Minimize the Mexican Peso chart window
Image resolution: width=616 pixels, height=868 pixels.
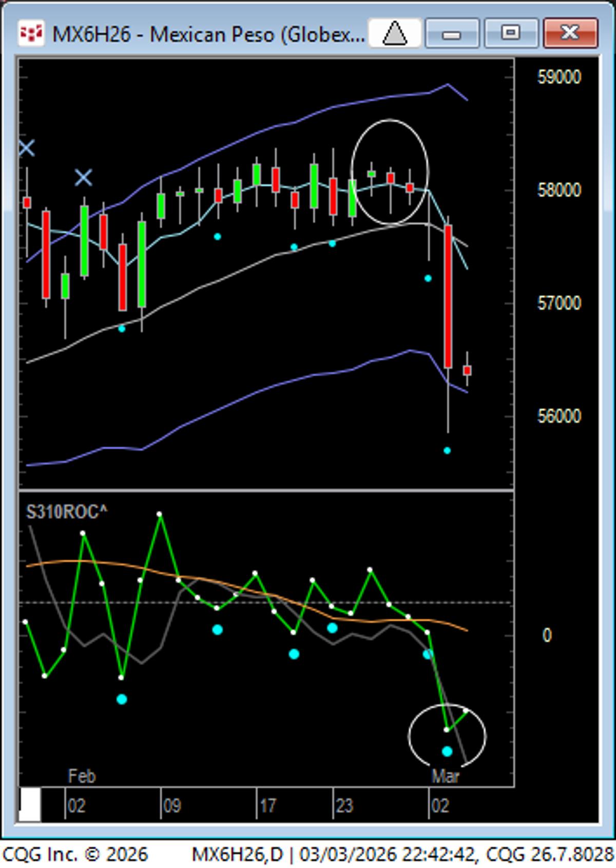(452, 34)
